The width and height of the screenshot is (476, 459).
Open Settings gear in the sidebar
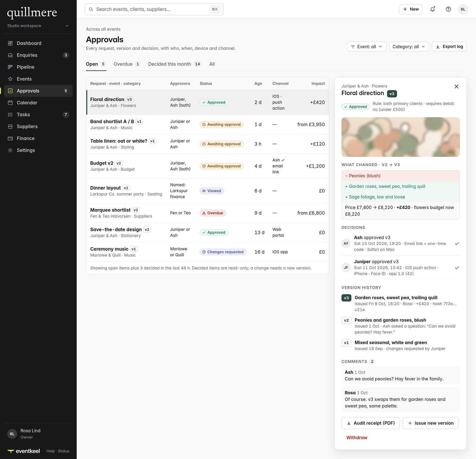(38, 150)
